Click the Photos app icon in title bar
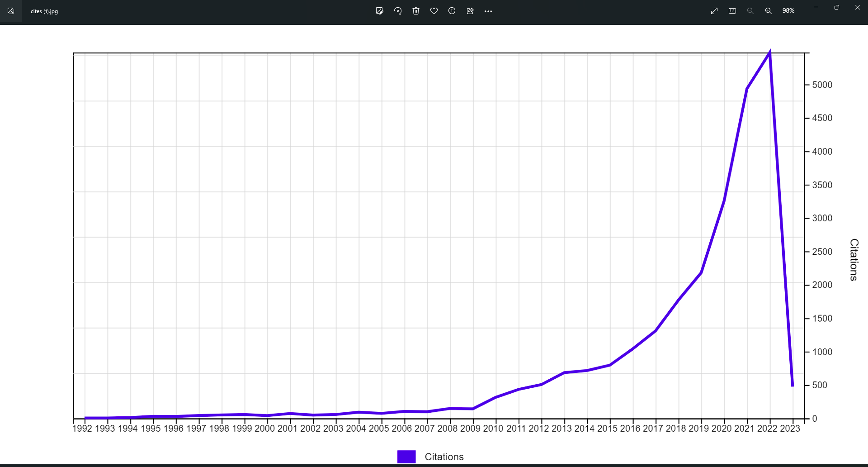The width and height of the screenshot is (868, 467). 11,11
